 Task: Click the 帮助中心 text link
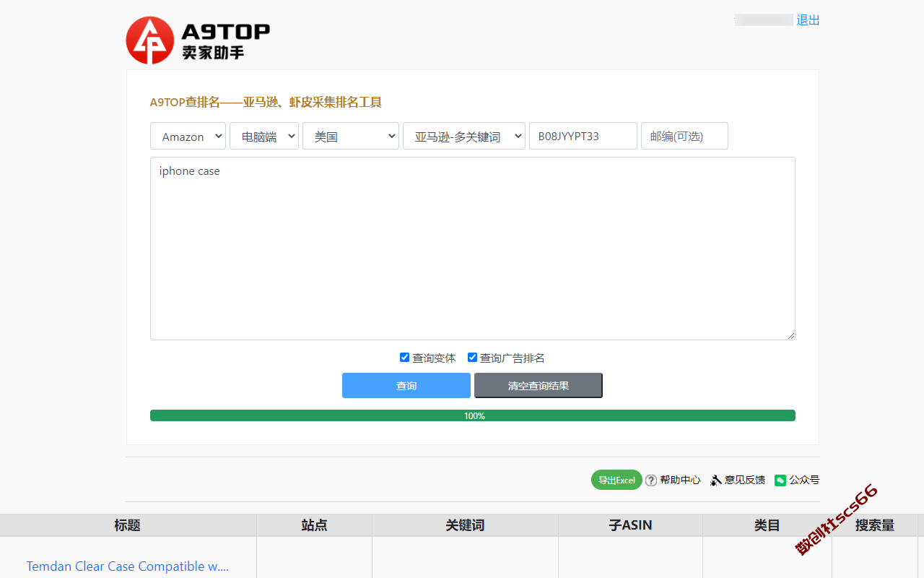680,480
